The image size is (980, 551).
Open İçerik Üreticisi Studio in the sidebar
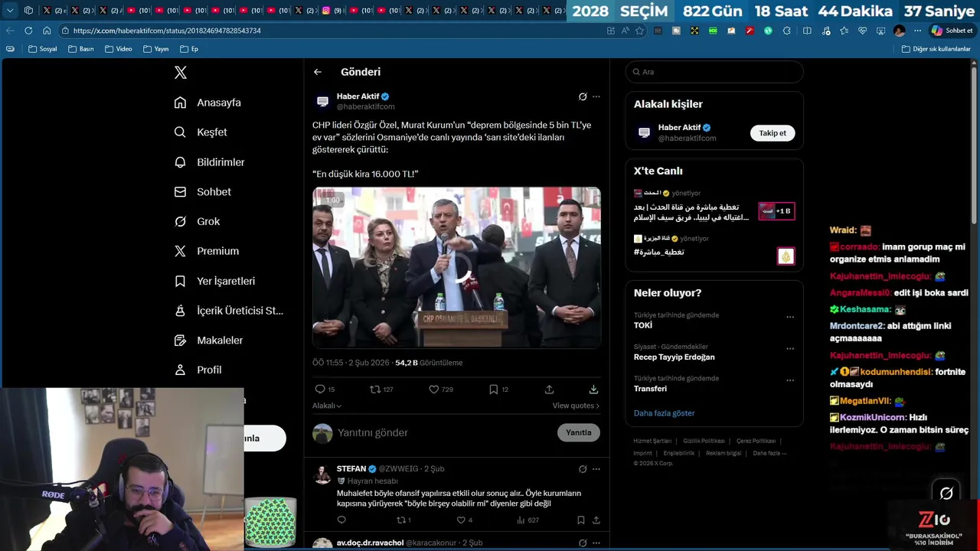229,311
